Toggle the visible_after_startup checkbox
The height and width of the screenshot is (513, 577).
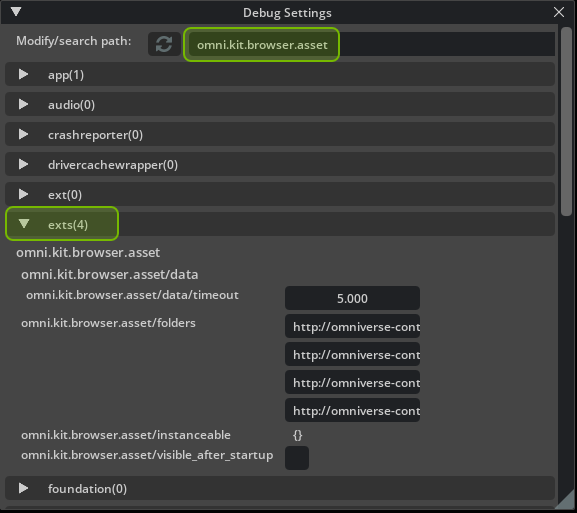297,458
